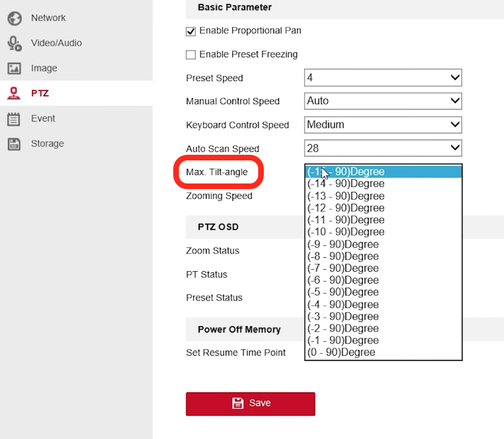Choose the (-10 - 90)Degree tilt option
The width and height of the screenshot is (504, 439).
346,232
